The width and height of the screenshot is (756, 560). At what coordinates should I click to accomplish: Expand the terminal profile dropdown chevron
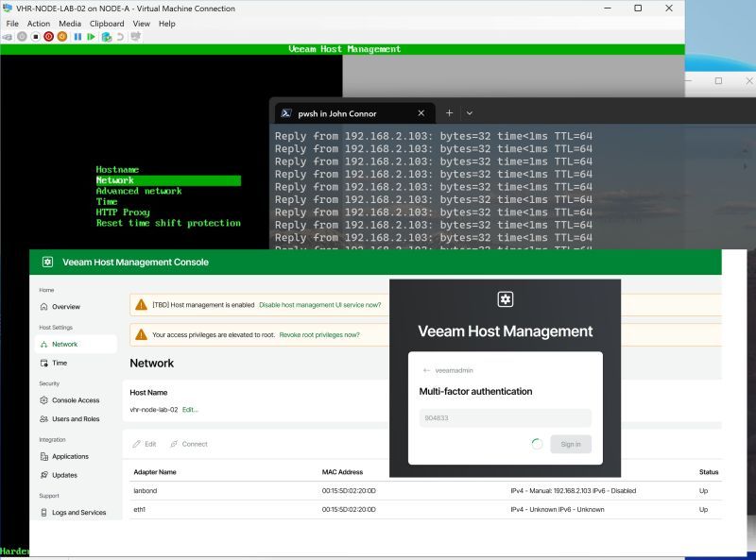coord(469,112)
